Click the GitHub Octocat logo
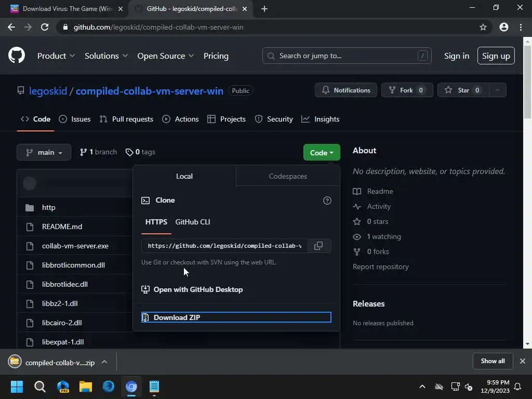The width and height of the screenshot is (532, 399). pyautogui.click(x=16, y=56)
